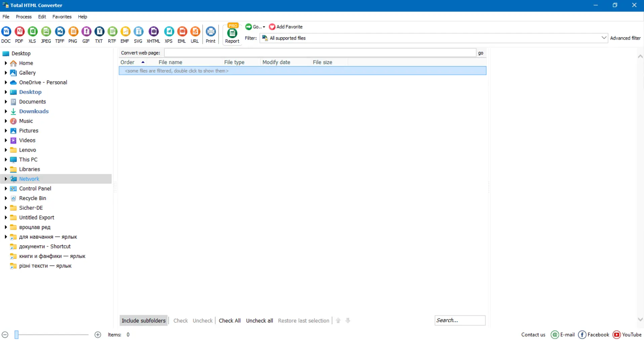Select the DOC conversion format
This screenshot has height=340, width=644.
pyautogui.click(x=6, y=34)
